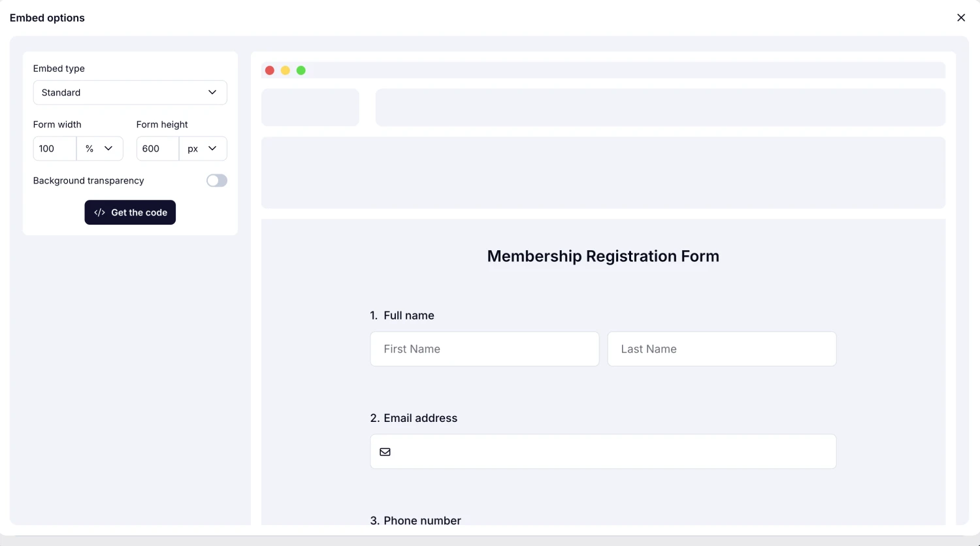Click the red traffic light dot in preview
This screenshot has height=546, width=980.
[270, 70]
